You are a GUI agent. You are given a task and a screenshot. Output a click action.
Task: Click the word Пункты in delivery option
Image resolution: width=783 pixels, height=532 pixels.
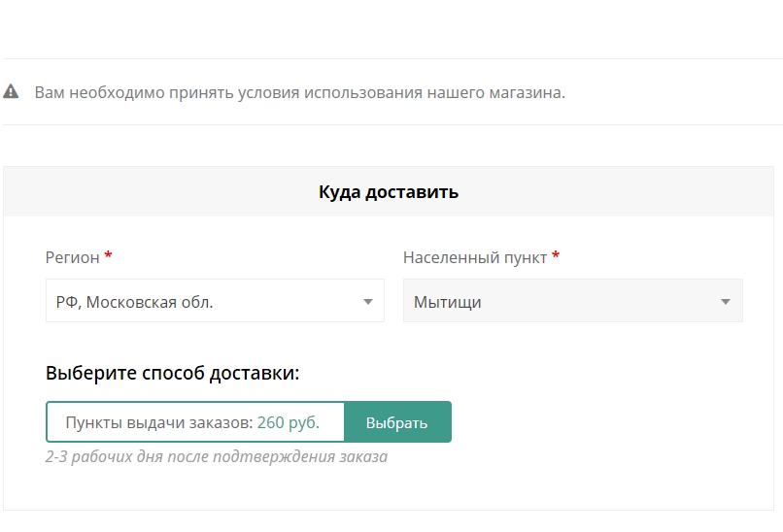click(94, 422)
